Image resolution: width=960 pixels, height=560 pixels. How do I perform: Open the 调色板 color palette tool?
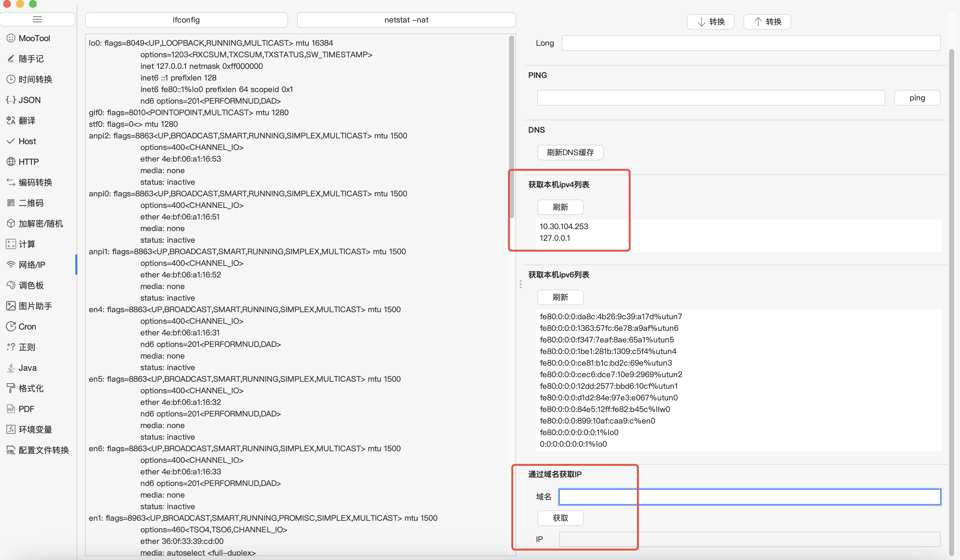31,285
